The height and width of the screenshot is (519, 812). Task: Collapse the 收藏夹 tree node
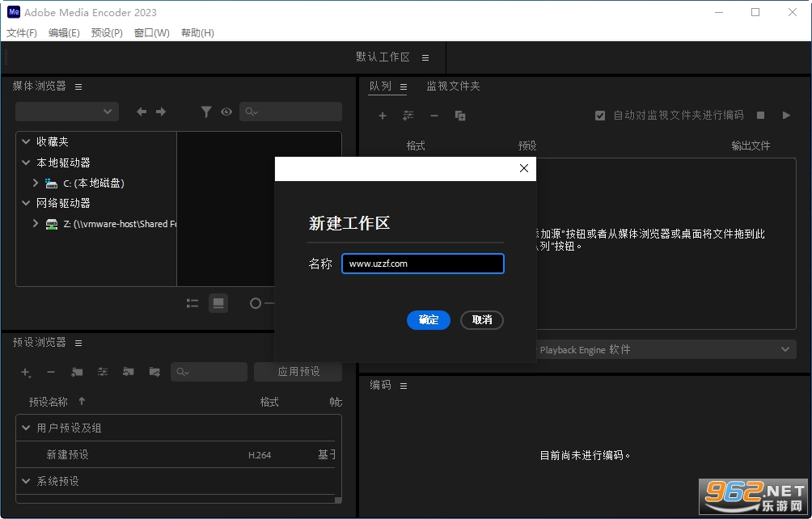(26, 141)
